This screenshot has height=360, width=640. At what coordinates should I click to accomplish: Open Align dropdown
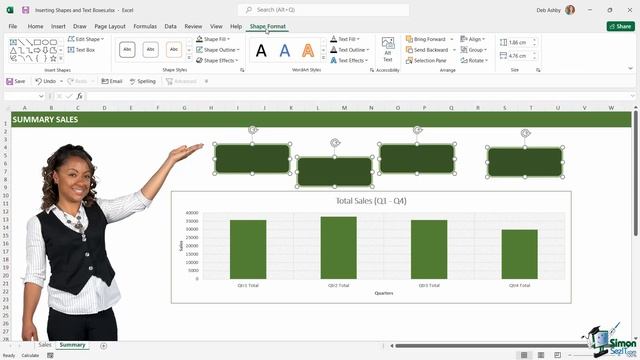pyautogui.click(x=473, y=39)
